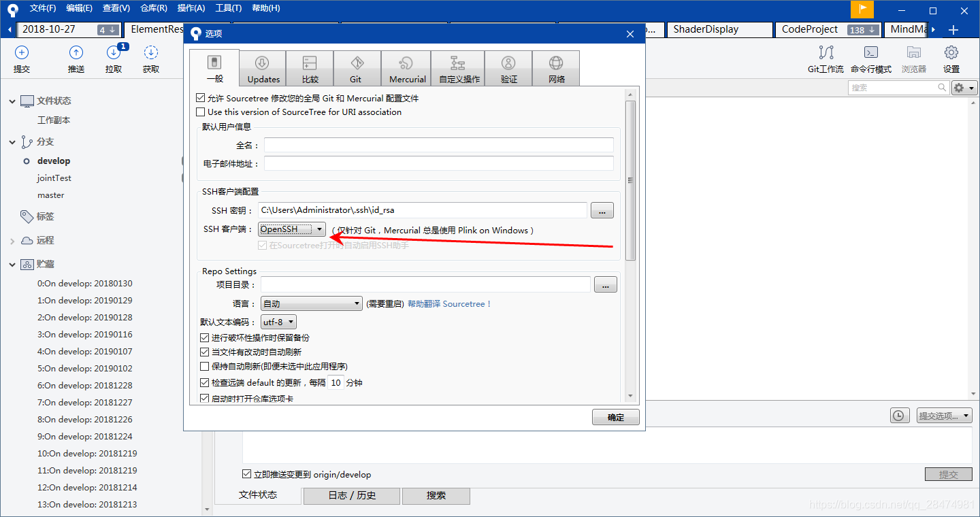Click the 确定 button in options dialog
Image resolution: width=980 pixels, height=517 pixels.
[x=615, y=417]
